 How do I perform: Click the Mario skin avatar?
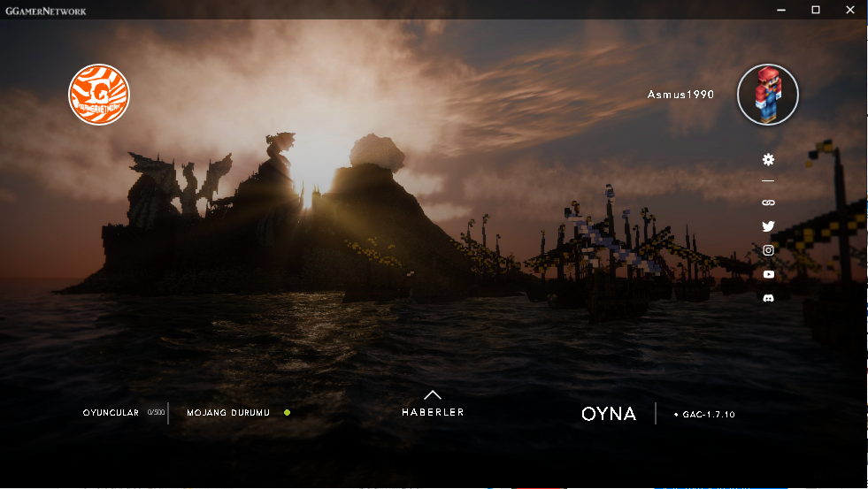[x=768, y=95]
